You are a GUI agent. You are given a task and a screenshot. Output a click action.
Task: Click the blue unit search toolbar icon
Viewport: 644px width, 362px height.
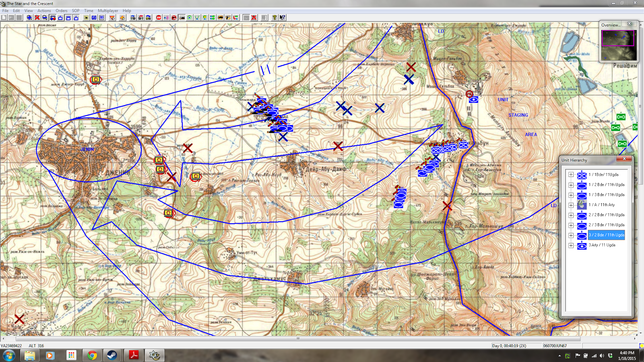29,18
